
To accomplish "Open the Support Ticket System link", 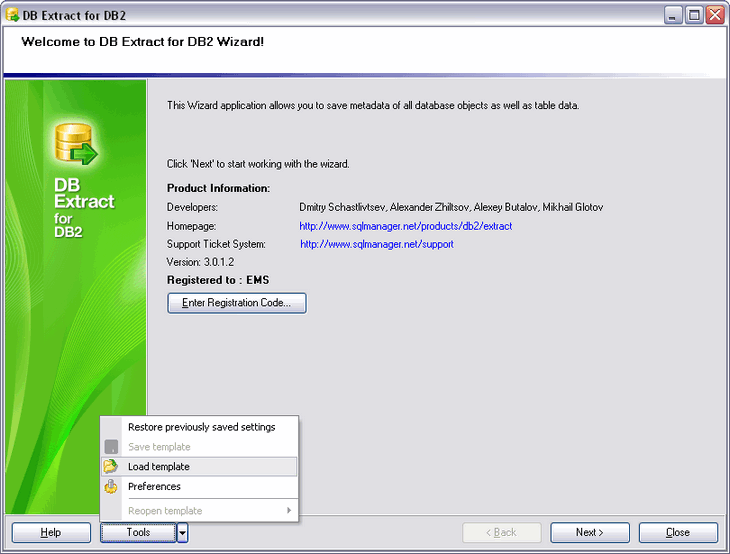I will (377, 244).
